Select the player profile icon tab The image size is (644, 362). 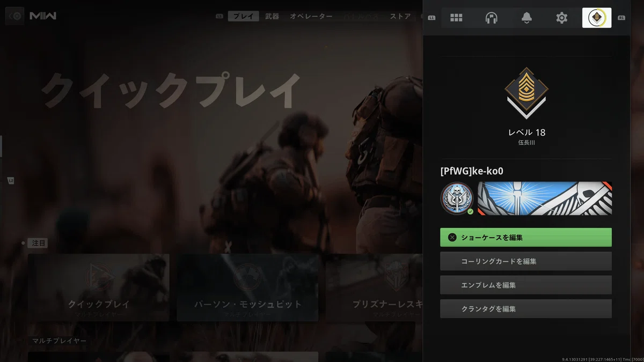(x=597, y=18)
